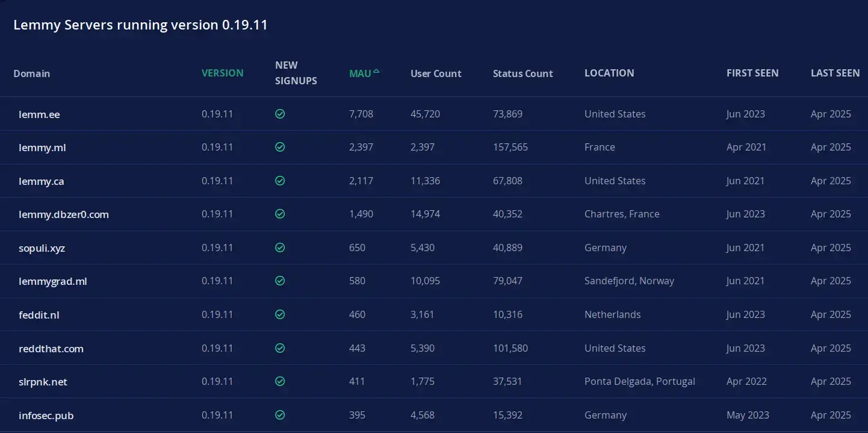868x433 pixels.
Task: Sort by FIRST SEEN column header
Action: [x=752, y=73]
